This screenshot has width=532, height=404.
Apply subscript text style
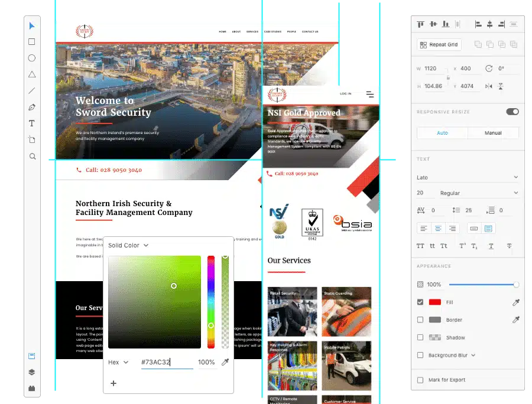(474, 246)
